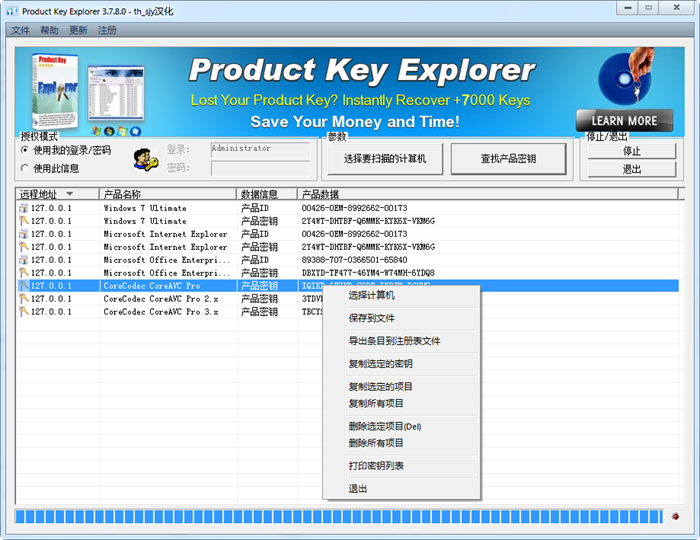Choose 保存到文件 in context menu
Image resolution: width=700 pixels, height=540 pixels.
pyautogui.click(x=401, y=318)
